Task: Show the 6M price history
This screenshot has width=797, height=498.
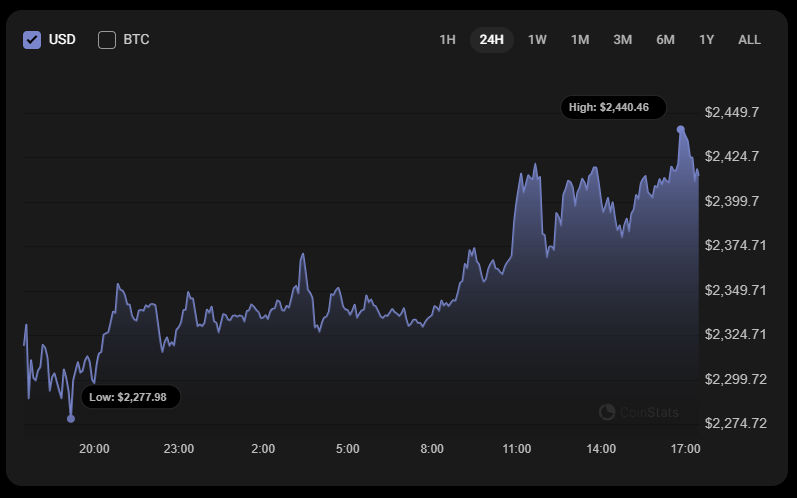Action: tap(665, 40)
